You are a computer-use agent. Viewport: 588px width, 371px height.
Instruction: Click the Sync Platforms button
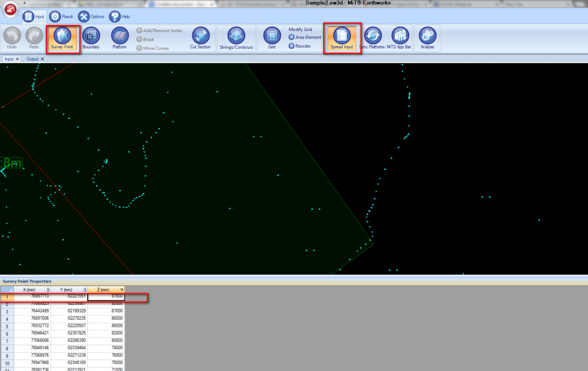372,36
